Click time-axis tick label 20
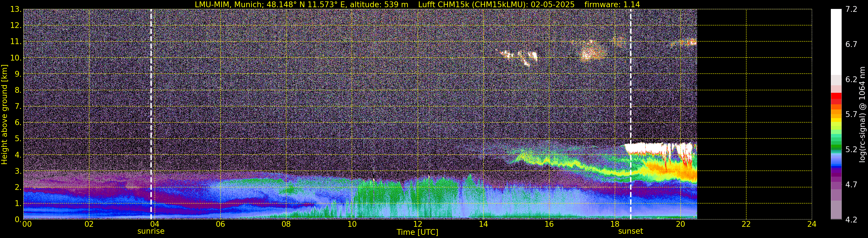868x238 pixels. pos(680,224)
